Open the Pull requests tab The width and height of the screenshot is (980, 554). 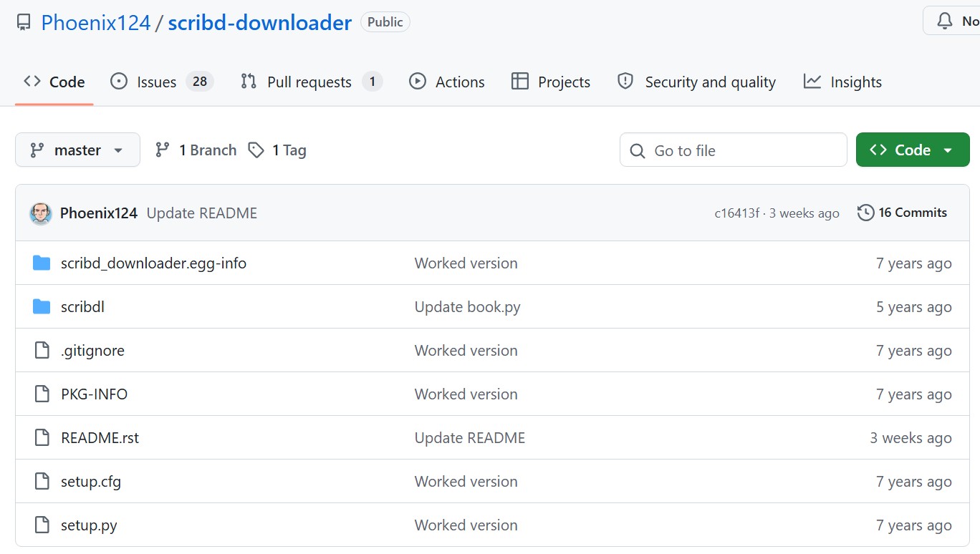point(309,82)
